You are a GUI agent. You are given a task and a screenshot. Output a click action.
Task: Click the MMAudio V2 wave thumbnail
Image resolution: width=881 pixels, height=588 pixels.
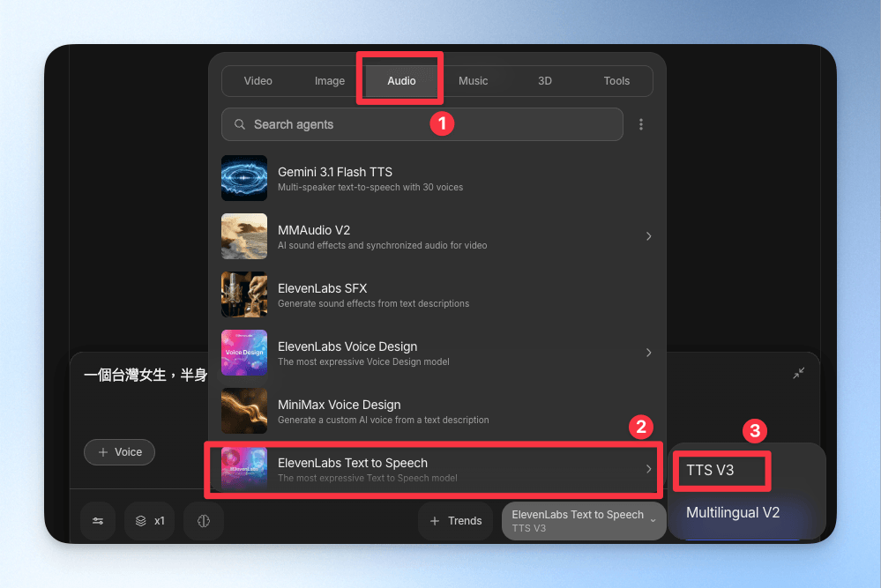click(x=244, y=236)
